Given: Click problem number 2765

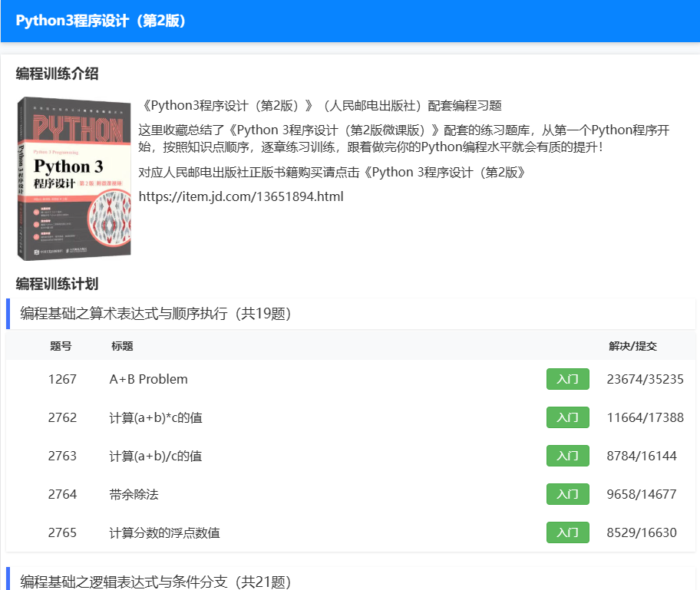Looking at the screenshot, I should tap(62, 533).
